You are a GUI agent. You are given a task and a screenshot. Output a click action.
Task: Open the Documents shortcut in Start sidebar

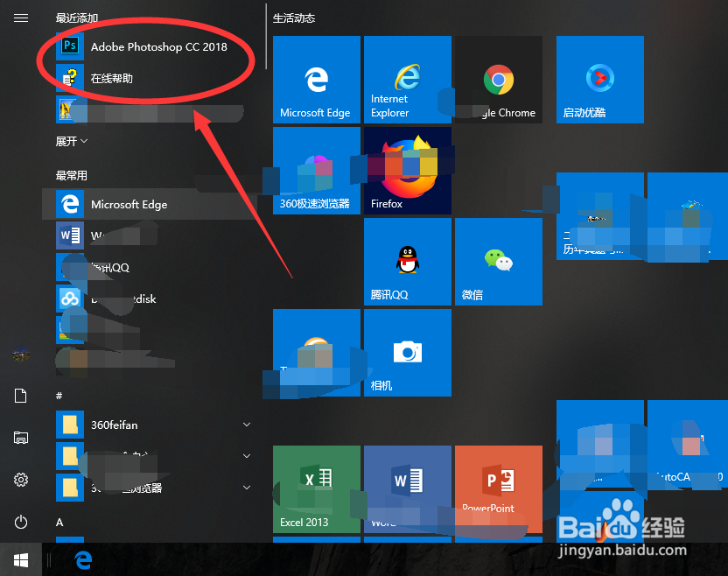(21, 396)
